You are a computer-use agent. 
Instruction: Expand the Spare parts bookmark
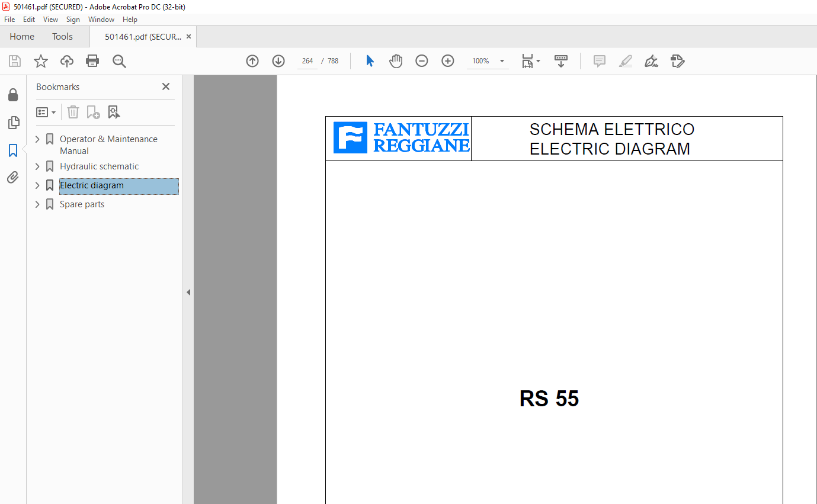click(38, 204)
